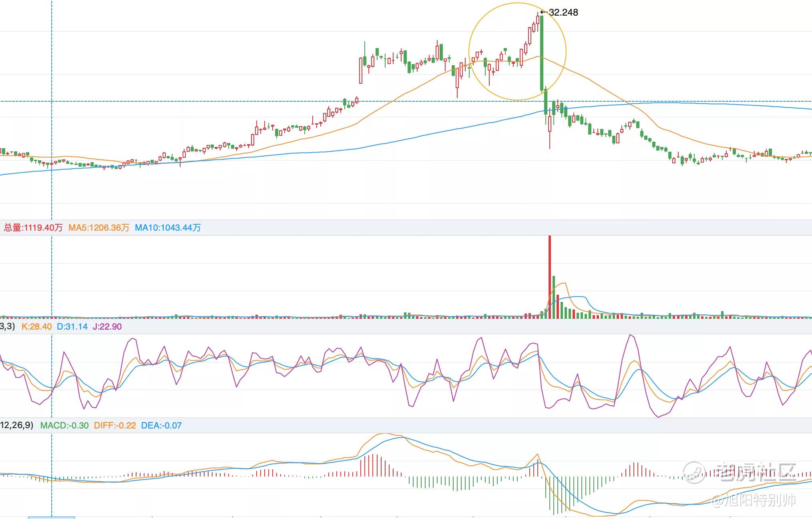Click the J:22.90 KDJ value
The width and height of the screenshot is (812, 519).
[107, 327]
